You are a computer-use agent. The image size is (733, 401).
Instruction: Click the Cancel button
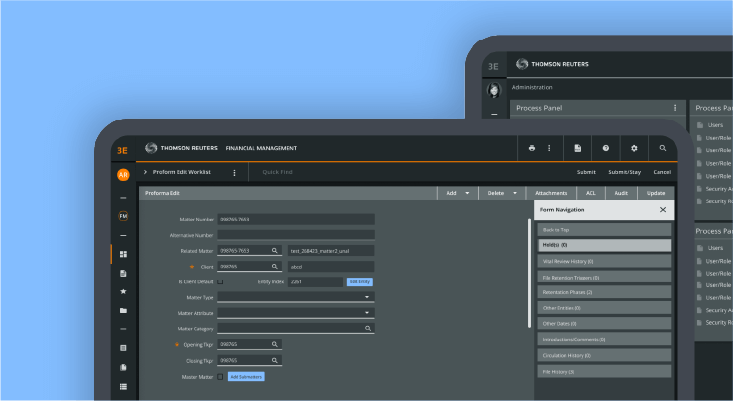coord(662,172)
